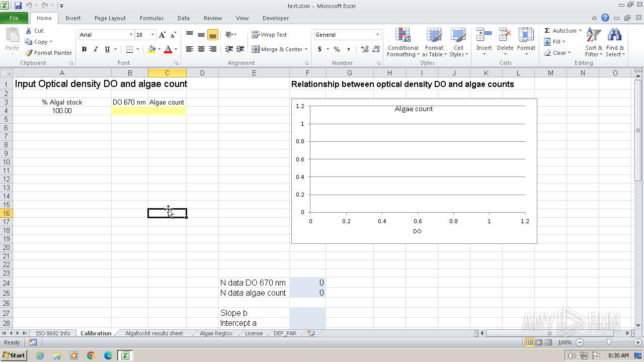Switch to the Developer ribbon tab
The width and height of the screenshot is (644, 362).
(x=276, y=18)
